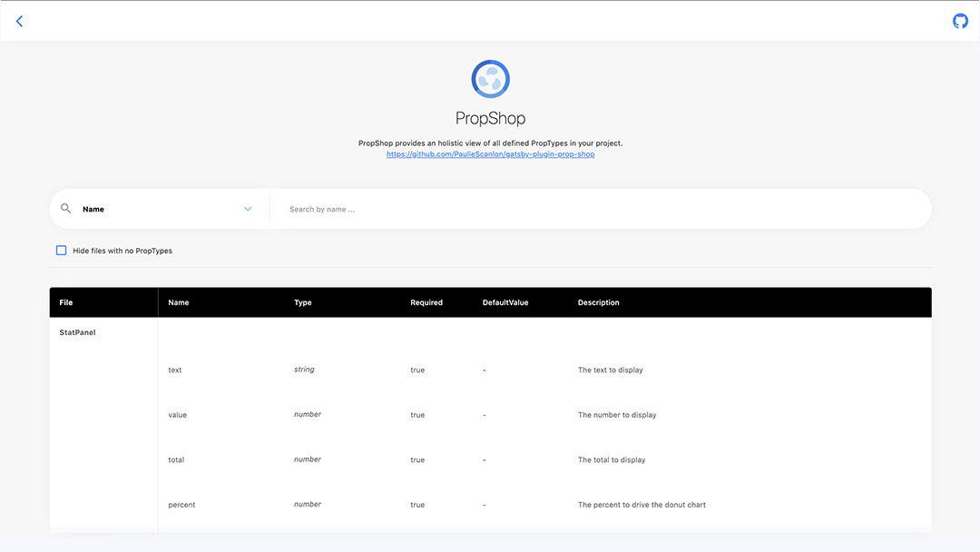Click 'The total to display' description
This screenshot has height=552, width=980.
click(612, 460)
